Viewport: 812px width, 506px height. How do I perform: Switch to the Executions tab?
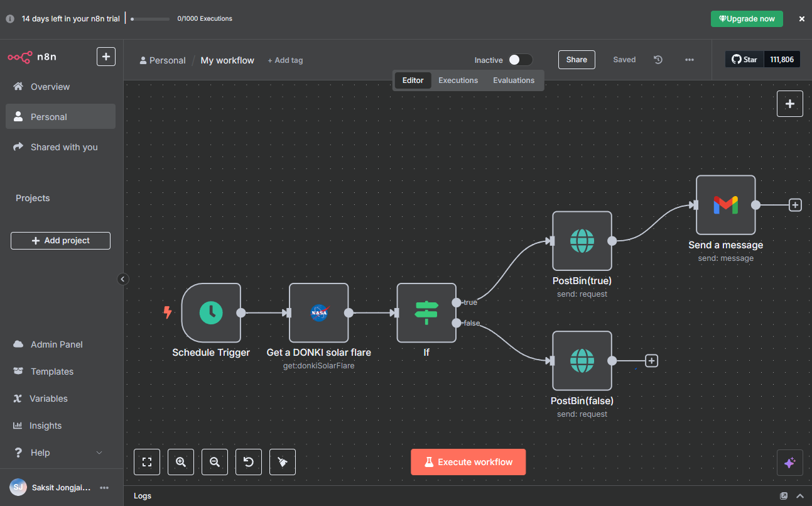coord(458,80)
